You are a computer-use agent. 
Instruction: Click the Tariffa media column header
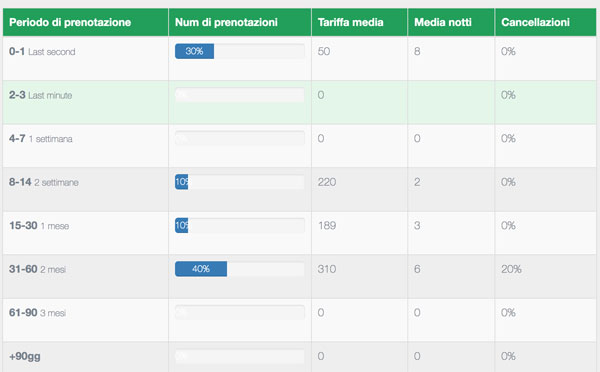point(351,22)
